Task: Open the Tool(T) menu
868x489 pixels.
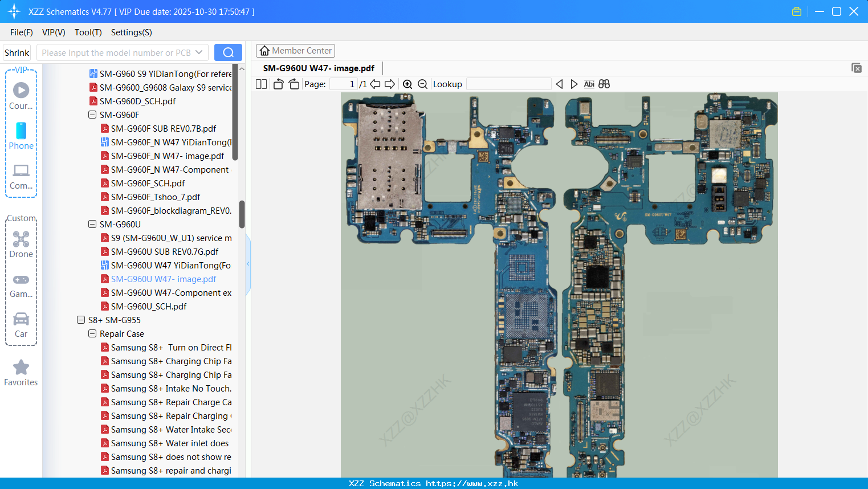Action: point(88,32)
